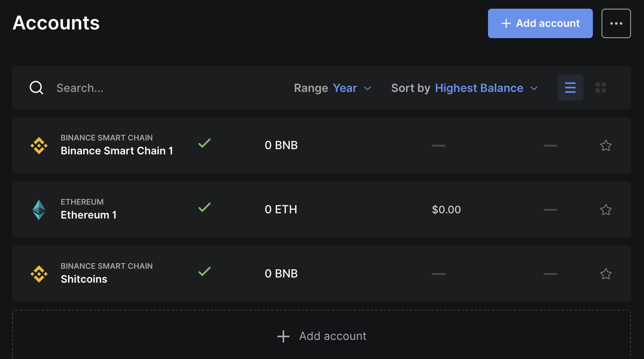Click the Shitcoins account BNB icon
This screenshot has width=644, height=359.
pyautogui.click(x=39, y=274)
